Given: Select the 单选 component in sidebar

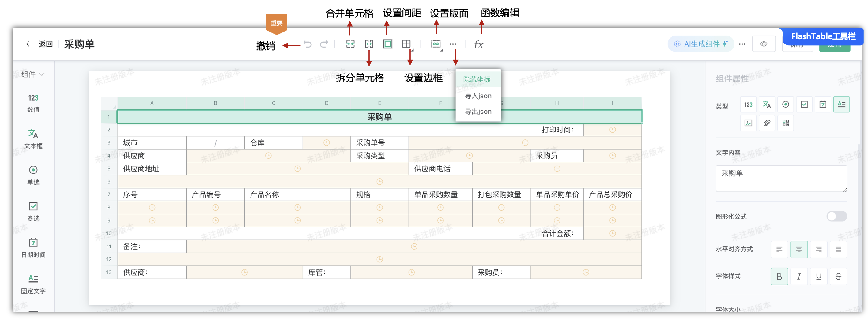Looking at the screenshot, I should click(x=33, y=175).
